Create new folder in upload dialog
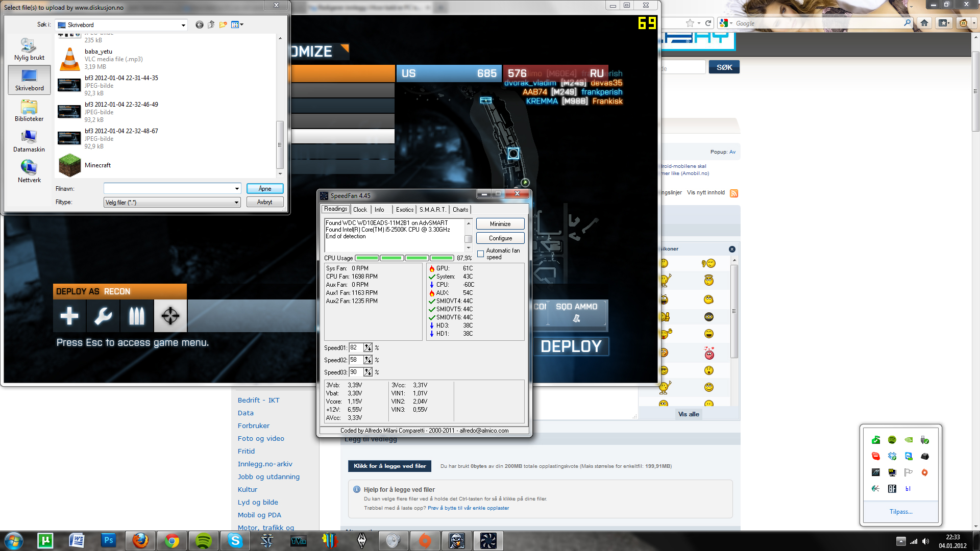 pyautogui.click(x=223, y=24)
